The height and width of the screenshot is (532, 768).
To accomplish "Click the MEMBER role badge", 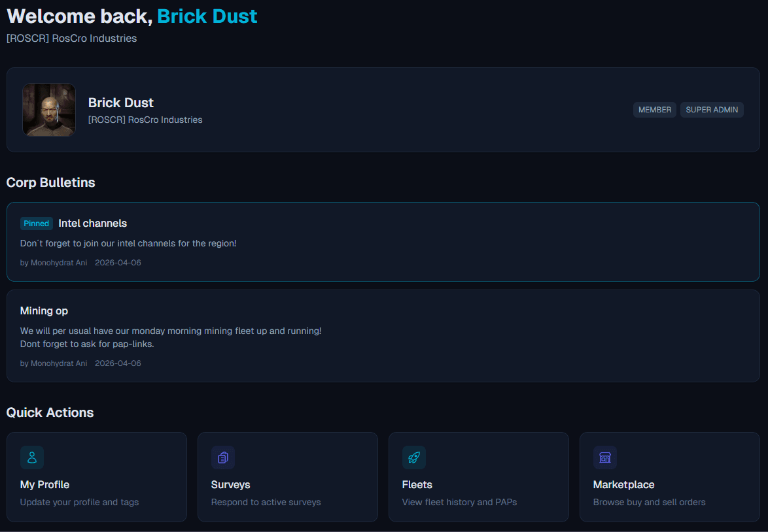I will click(x=654, y=110).
